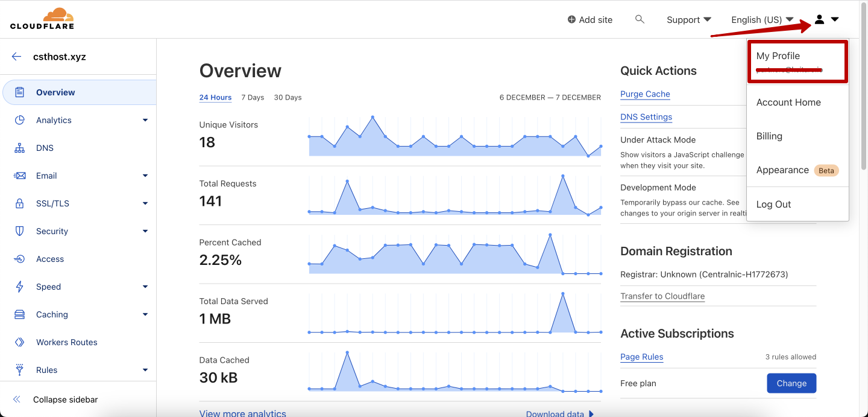The image size is (868, 417).
Task: Switch to the 7 Days time range
Action: coord(253,98)
